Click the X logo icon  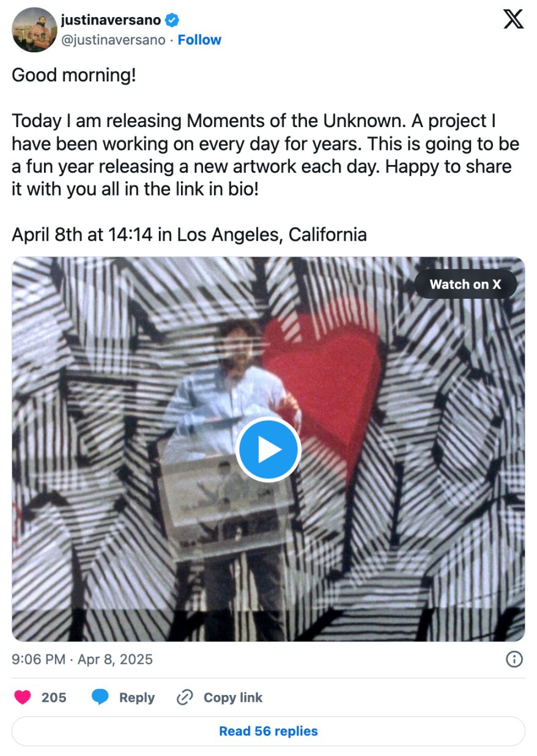pos(513,19)
